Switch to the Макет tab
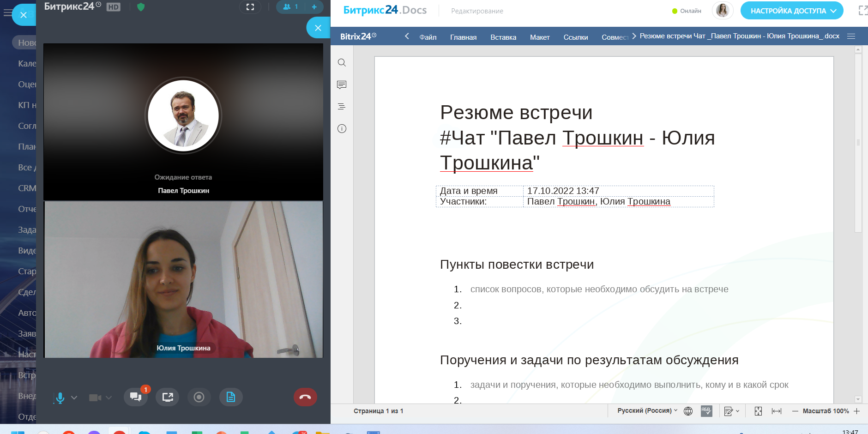868x434 pixels. (539, 37)
